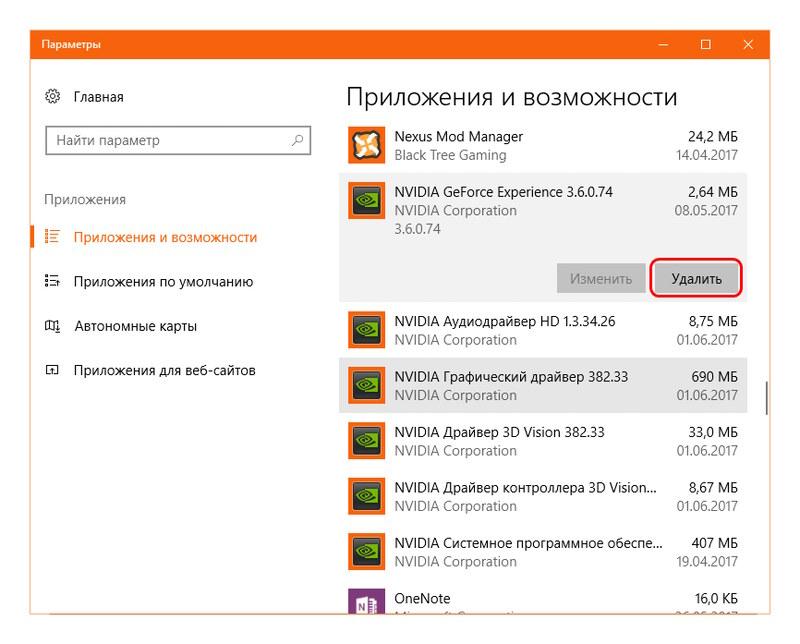
Task: Click the search magnifier icon
Action: click(x=297, y=140)
